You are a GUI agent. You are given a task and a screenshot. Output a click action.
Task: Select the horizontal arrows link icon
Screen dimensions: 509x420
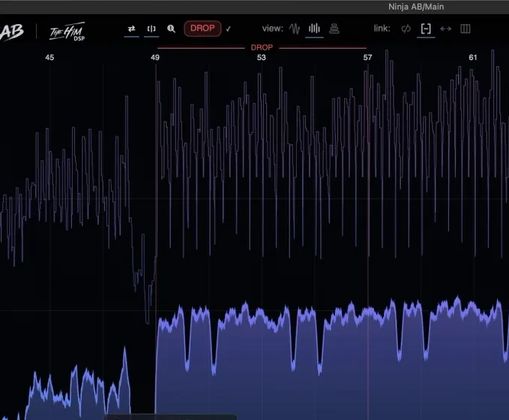[x=446, y=29]
